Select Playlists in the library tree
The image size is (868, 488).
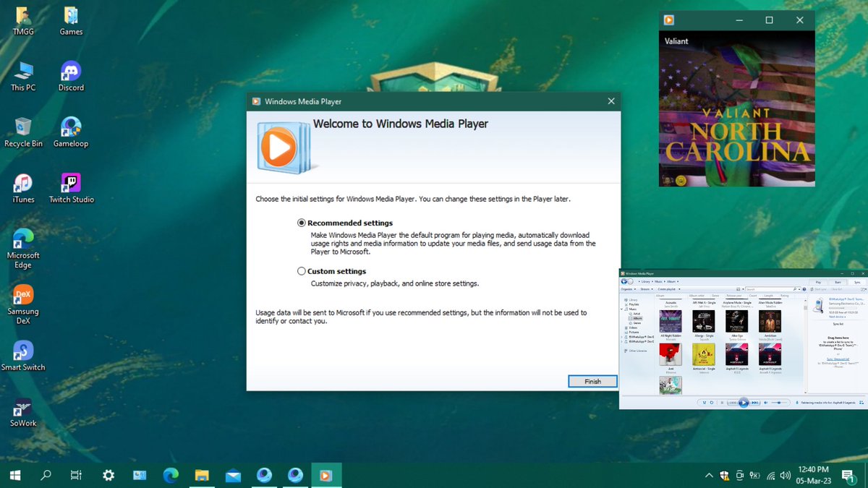click(634, 304)
